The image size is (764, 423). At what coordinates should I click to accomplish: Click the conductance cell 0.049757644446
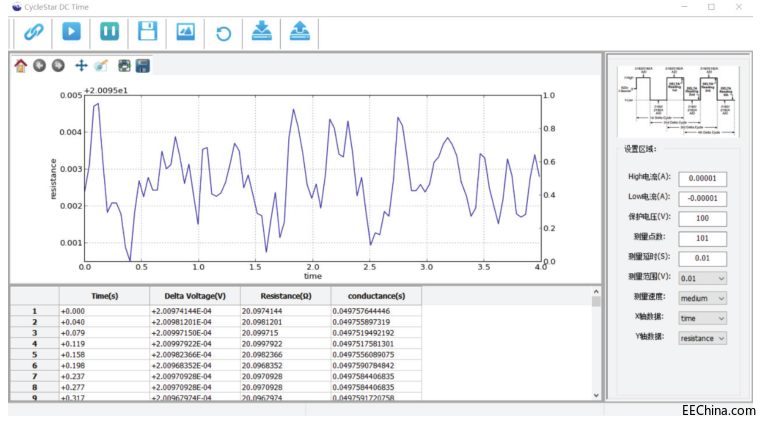point(376,311)
